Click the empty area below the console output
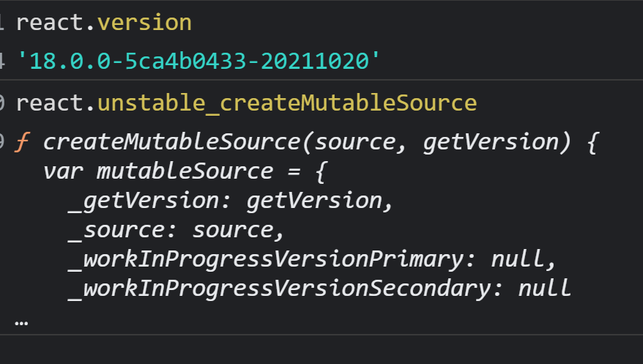The image size is (643, 364). coord(322,349)
